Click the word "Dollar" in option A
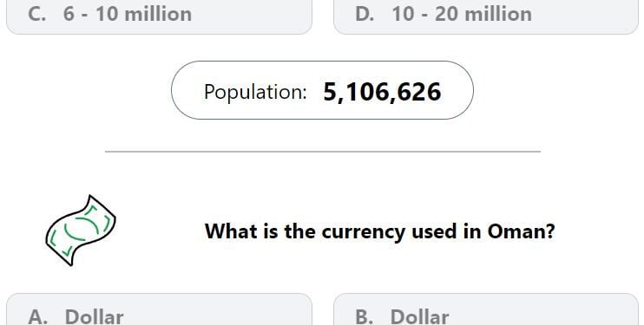 pos(94,317)
